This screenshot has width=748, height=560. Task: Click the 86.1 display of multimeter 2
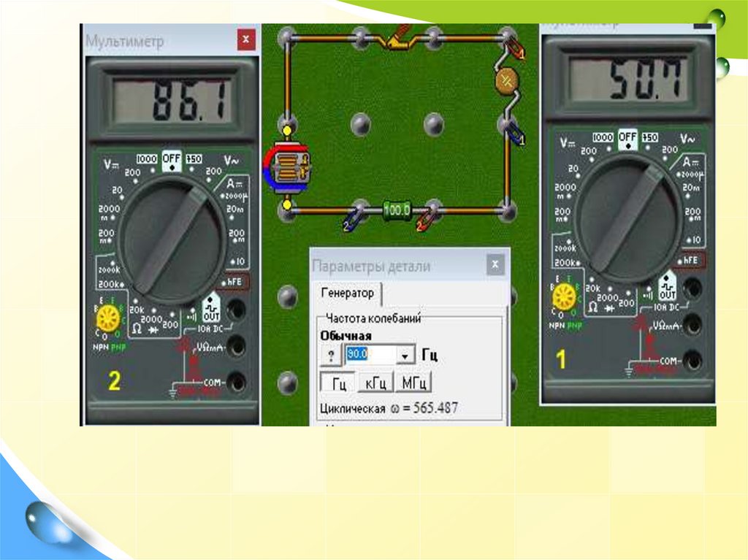tap(172, 101)
